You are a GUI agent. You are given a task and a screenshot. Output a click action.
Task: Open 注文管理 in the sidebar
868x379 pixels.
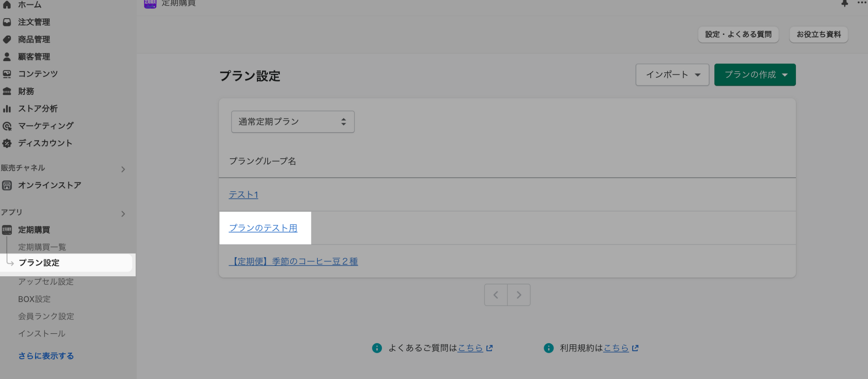34,22
